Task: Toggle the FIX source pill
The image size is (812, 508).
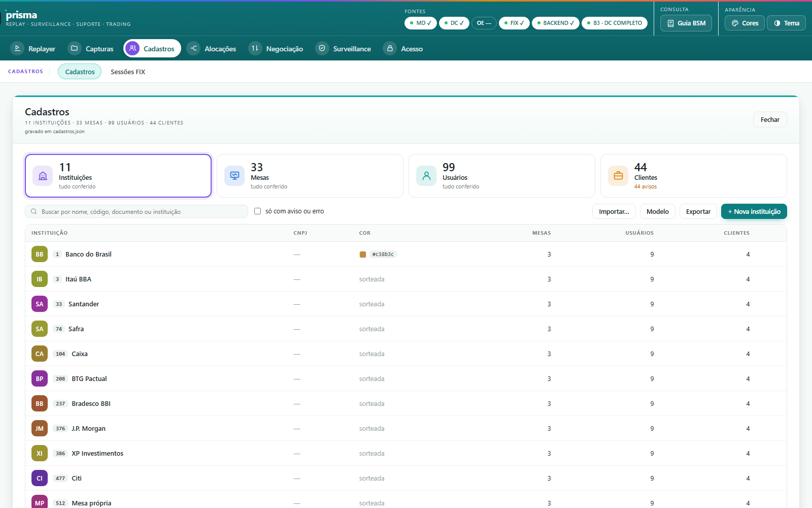Action: point(514,23)
